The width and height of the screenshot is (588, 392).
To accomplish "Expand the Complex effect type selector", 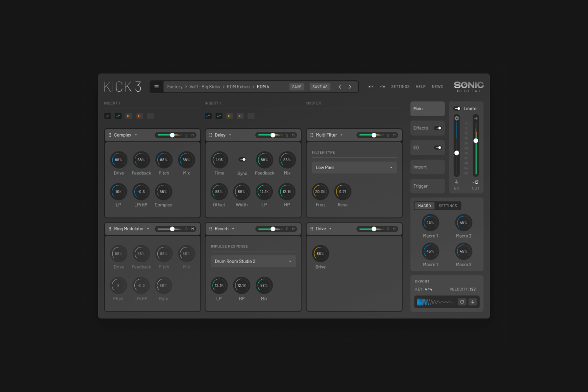I will (x=136, y=135).
